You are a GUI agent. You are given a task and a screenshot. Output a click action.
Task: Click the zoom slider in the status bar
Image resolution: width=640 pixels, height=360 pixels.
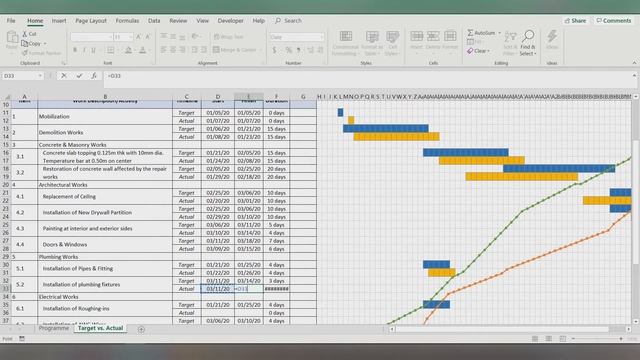(x=597, y=339)
